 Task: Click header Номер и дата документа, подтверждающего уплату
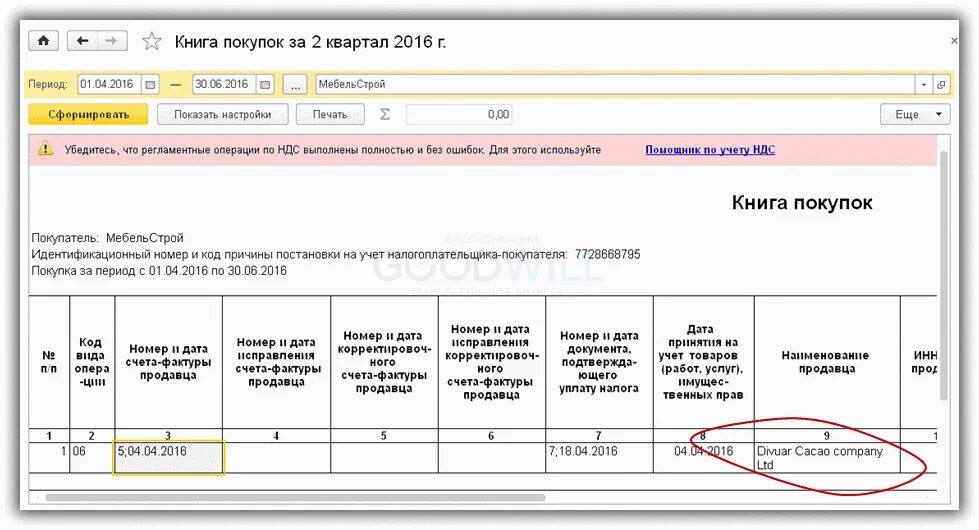(599, 362)
